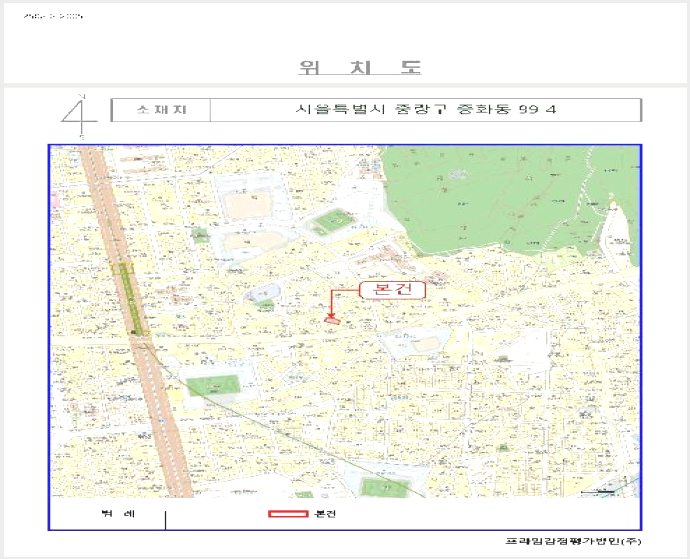The image size is (690, 559).
Task: Click the small document number text at top left
Action: click(53, 16)
